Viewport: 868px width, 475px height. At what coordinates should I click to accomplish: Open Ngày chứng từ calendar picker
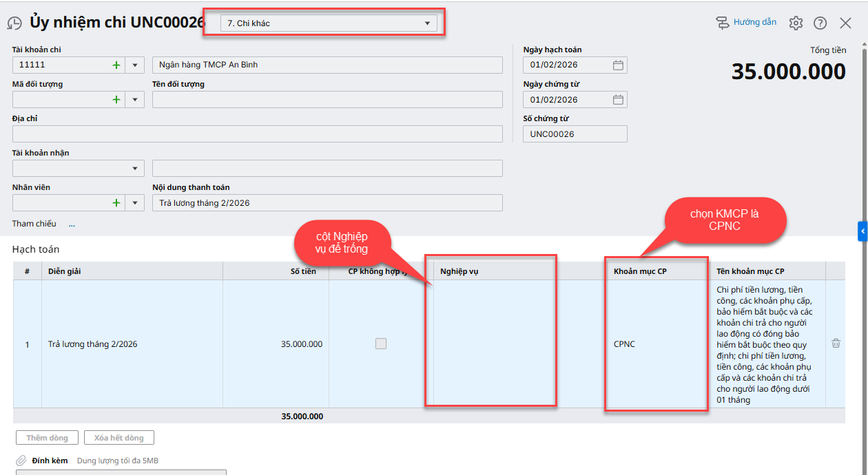coord(618,99)
